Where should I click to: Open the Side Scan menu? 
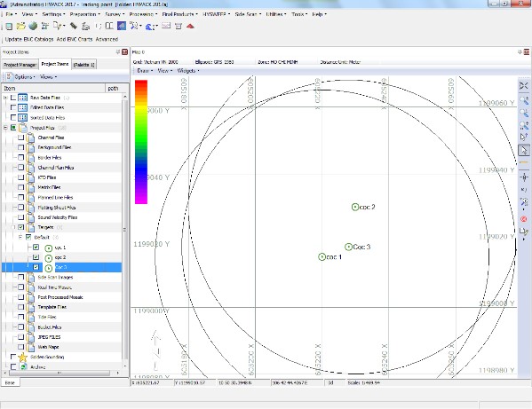[248, 14]
